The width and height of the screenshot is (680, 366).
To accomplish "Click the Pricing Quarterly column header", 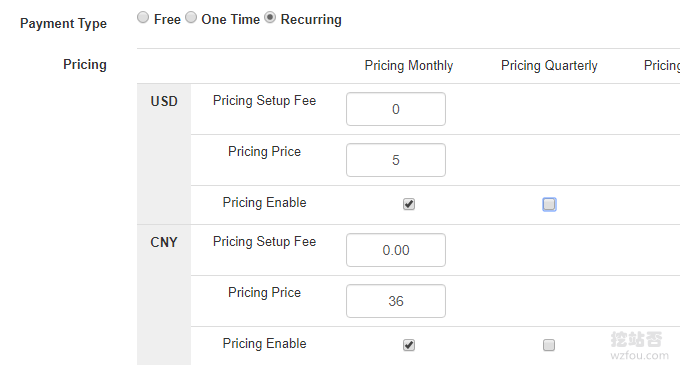I will coord(549,65).
